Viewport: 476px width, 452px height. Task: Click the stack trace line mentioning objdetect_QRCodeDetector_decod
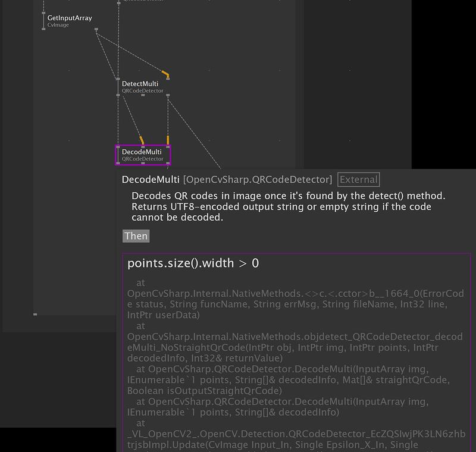pyautogui.click(x=295, y=337)
